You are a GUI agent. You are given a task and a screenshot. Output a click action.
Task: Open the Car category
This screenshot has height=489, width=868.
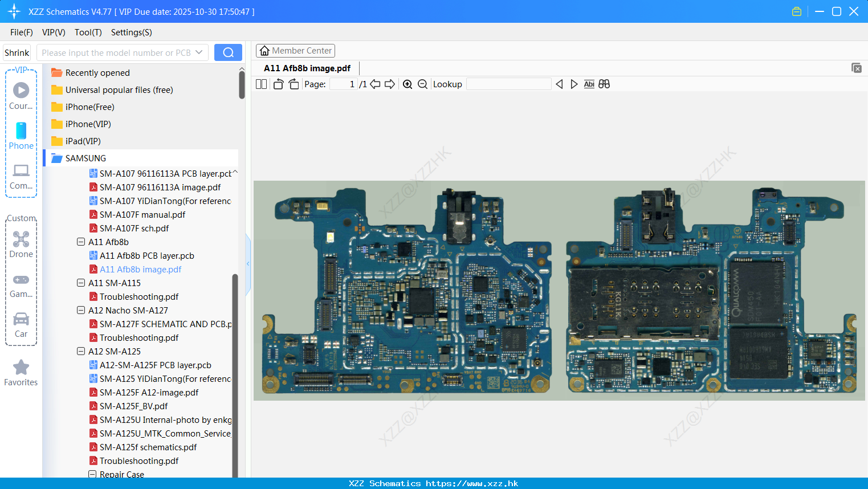21,324
